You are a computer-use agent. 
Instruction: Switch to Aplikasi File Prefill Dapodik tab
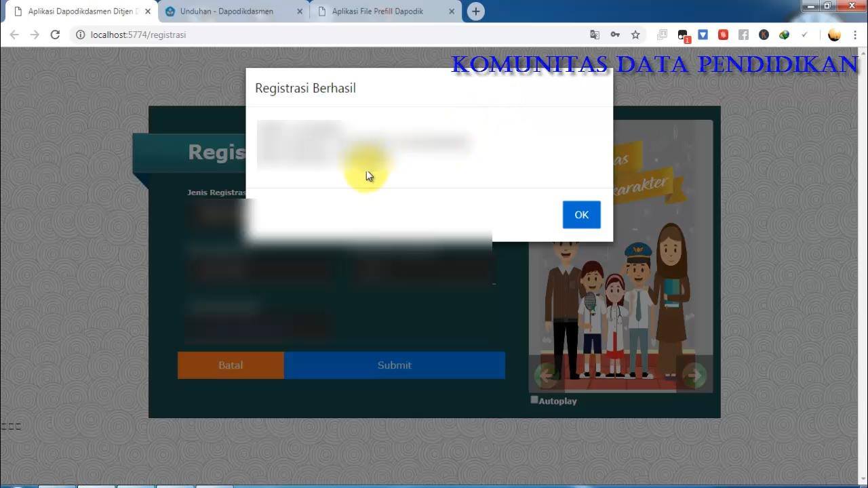pyautogui.click(x=378, y=12)
